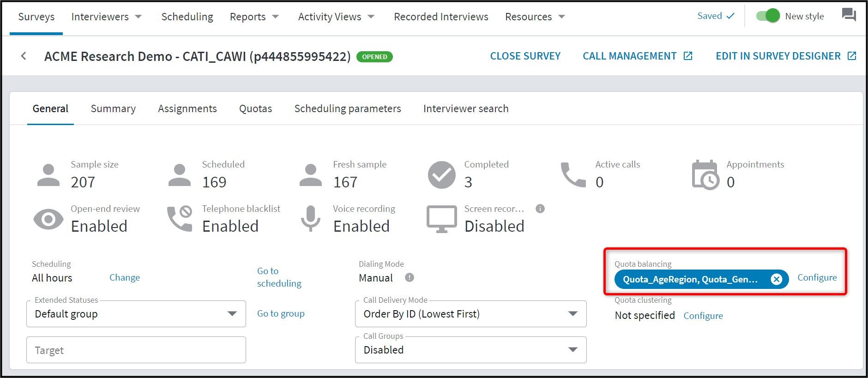Click the Active calls phone icon

[x=573, y=175]
